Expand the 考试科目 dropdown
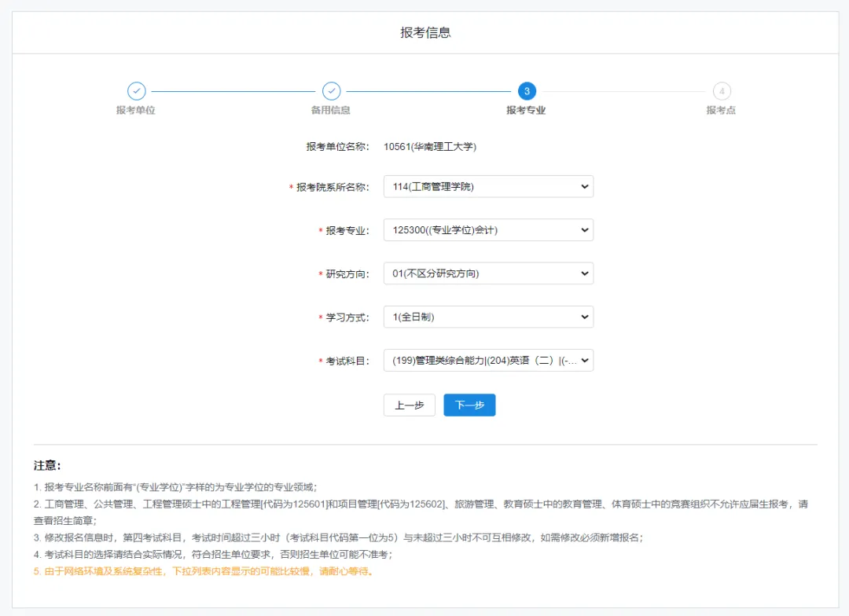This screenshot has height=616, width=849. point(488,361)
